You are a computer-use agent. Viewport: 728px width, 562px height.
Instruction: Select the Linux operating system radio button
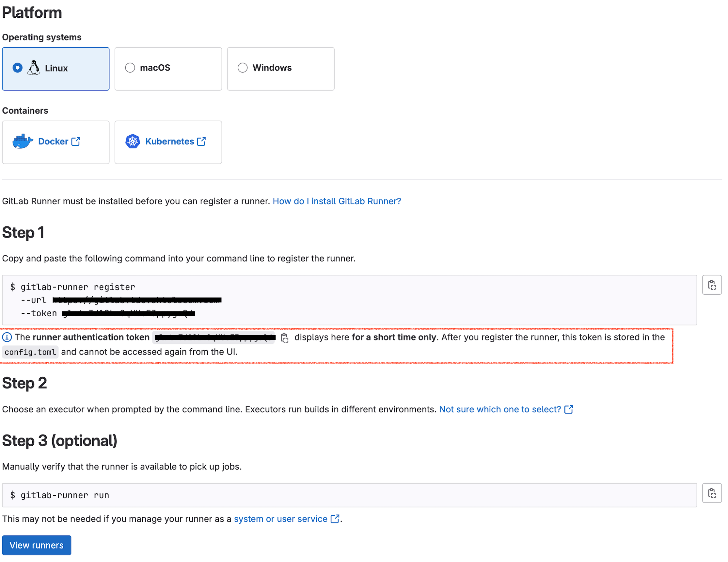[x=17, y=68]
